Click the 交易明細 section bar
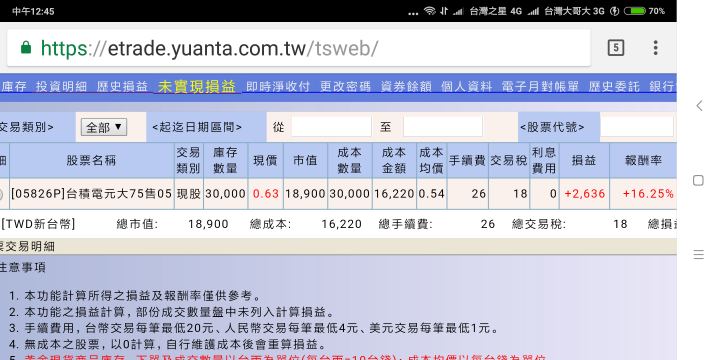720x360 pixels. (338, 247)
